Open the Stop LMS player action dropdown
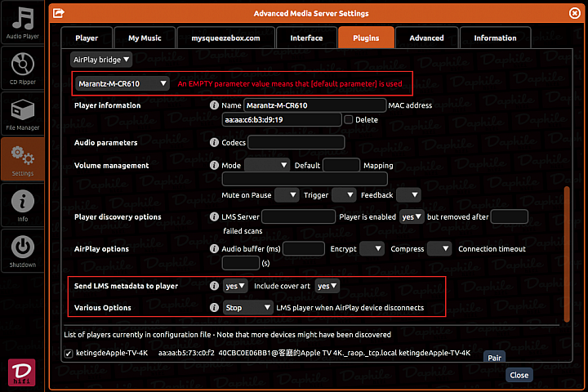Screen dimensions: 588x392 tap(247, 308)
